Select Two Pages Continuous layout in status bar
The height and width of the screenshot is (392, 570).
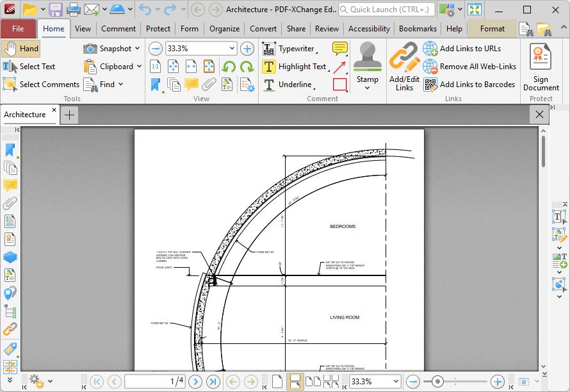pyautogui.click(x=331, y=382)
